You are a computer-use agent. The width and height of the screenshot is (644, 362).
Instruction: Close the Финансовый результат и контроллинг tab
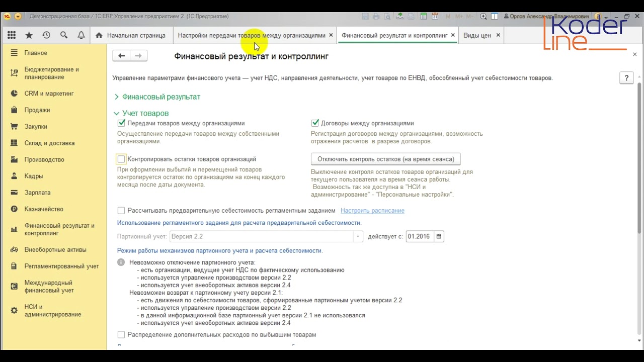(x=453, y=35)
